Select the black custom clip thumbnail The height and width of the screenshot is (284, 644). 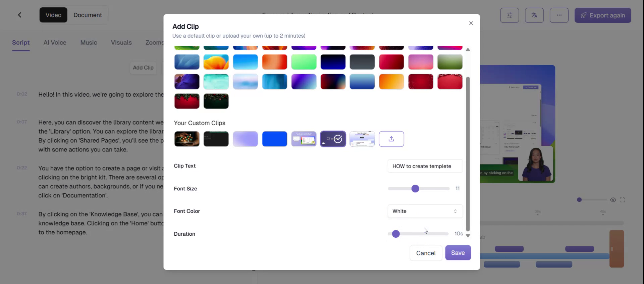click(x=216, y=139)
